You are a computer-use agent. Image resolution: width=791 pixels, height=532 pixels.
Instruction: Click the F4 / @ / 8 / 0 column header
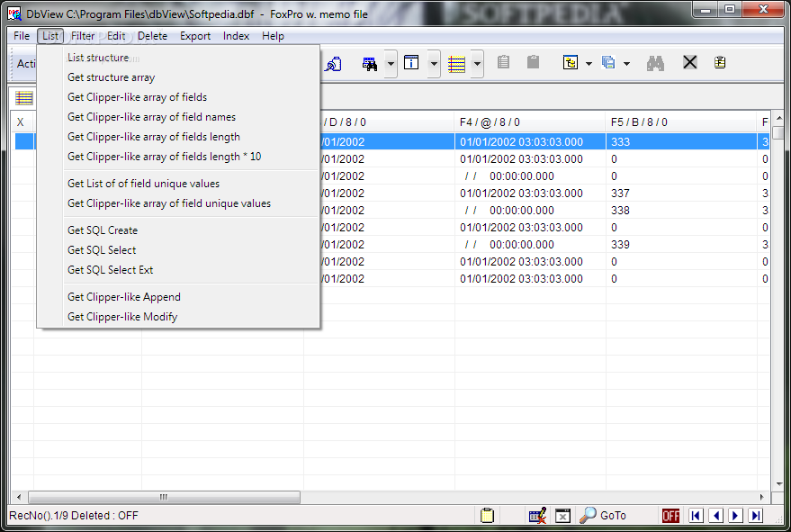(x=530, y=122)
